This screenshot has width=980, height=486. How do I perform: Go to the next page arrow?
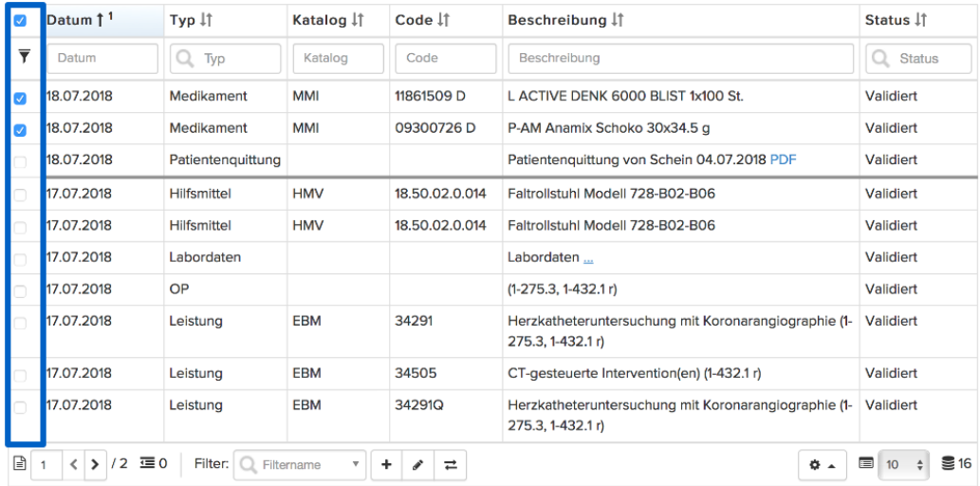click(95, 465)
